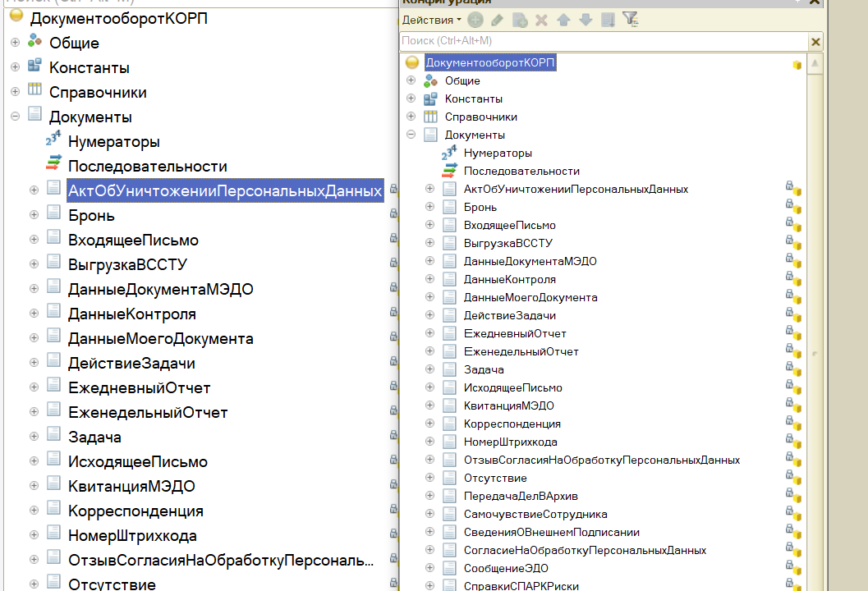This screenshot has width=868, height=591.
Task: Expand Общие in the Конфигурация panel
Action: (x=411, y=80)
